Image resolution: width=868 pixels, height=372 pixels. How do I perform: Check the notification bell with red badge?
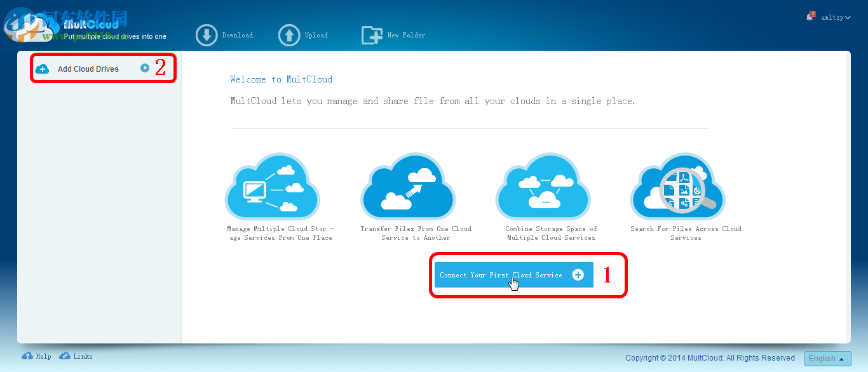(x=808, y=17)
